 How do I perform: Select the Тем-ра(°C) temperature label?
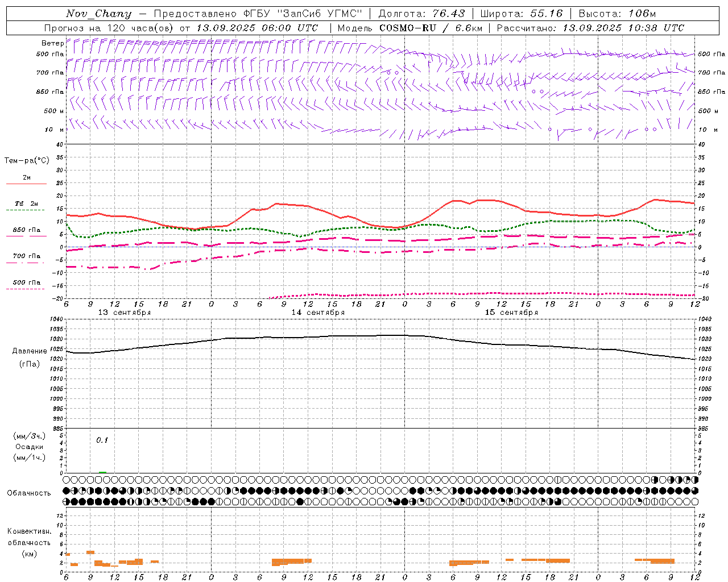(27, 160)
